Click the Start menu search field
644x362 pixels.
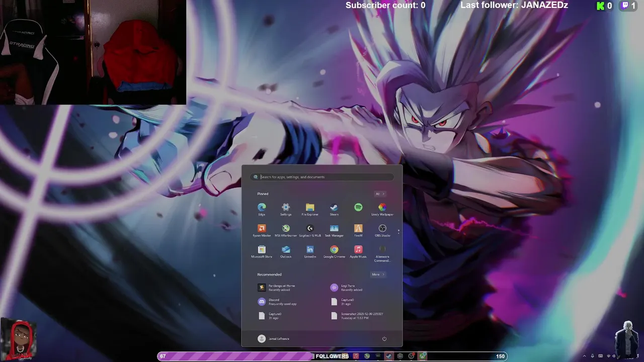(x=322, y=177)
